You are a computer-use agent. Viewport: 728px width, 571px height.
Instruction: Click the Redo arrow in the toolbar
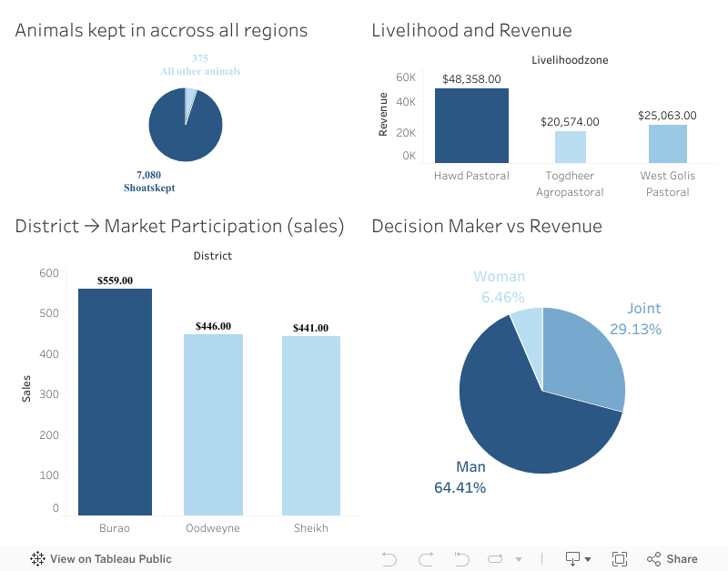coord(426,558)
